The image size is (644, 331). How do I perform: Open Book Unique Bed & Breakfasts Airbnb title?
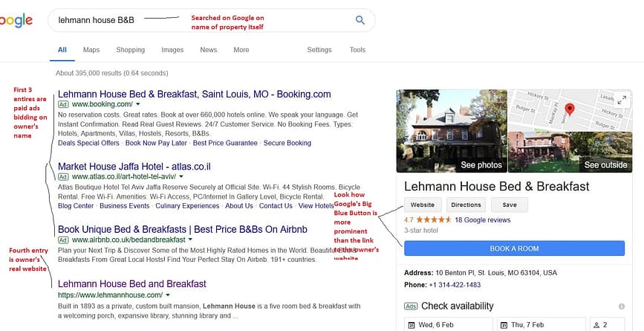click(x=183, y=229)
